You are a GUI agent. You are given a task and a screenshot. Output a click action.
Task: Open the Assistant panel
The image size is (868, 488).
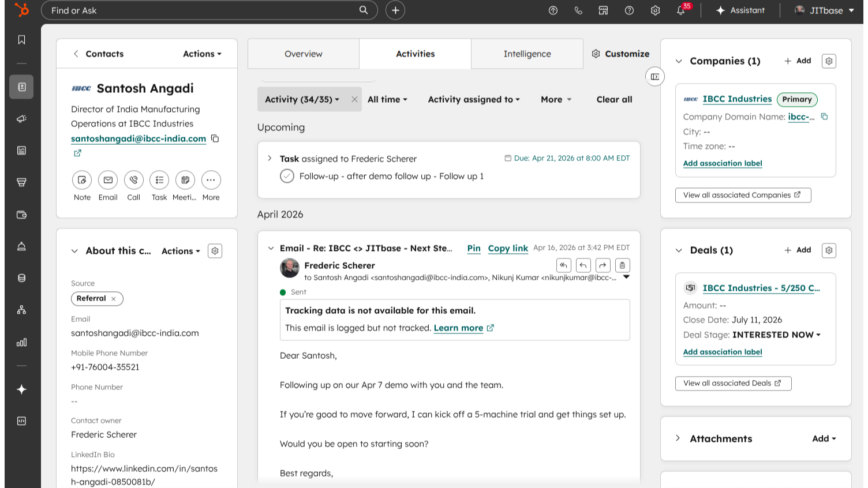tap(740, 10)
